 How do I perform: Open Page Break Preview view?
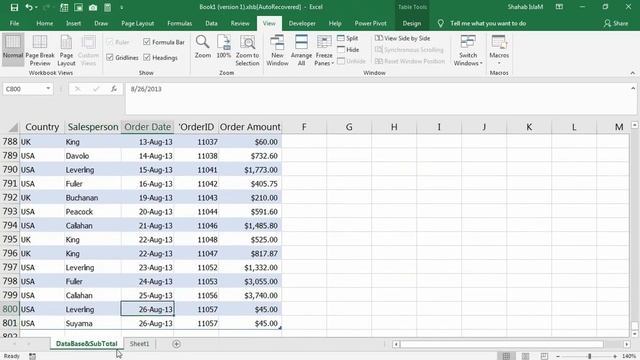coord(40,50)
